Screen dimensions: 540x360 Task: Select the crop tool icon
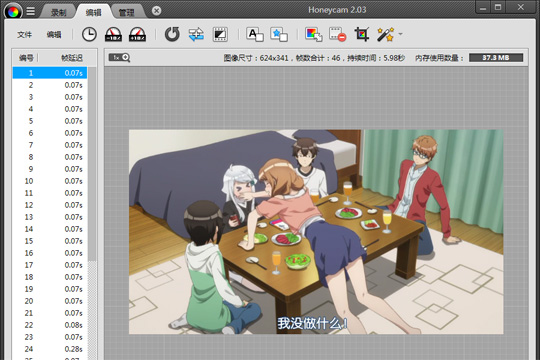click(362, 34)
